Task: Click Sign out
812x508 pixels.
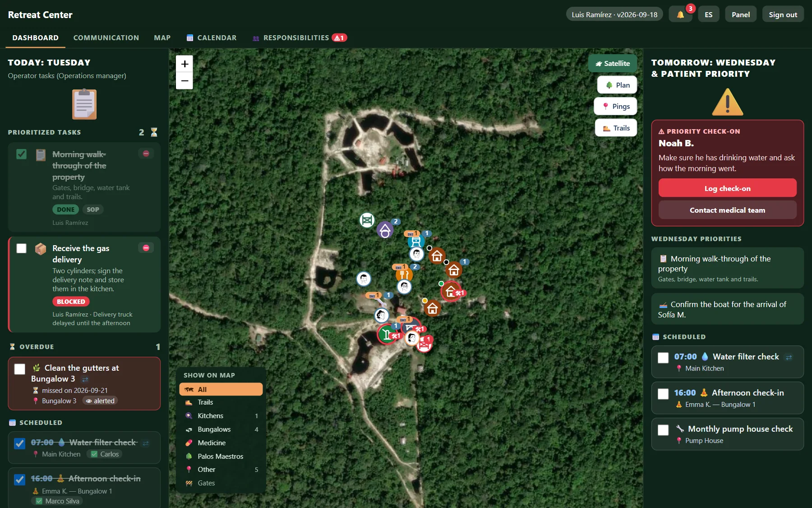Action: coord(783,14)
